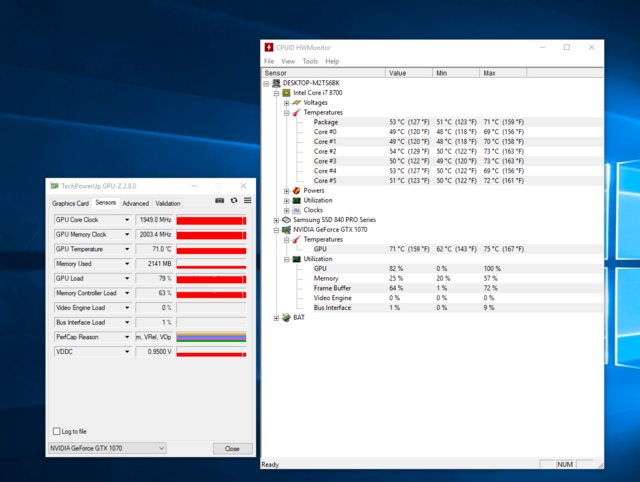Expand the Clocks node
The height and width of the screenshot is (482, 640).
point(287,211)
